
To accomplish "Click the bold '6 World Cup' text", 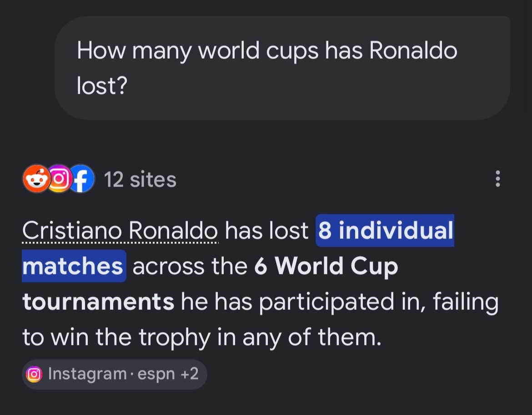I will click(326, 266).
